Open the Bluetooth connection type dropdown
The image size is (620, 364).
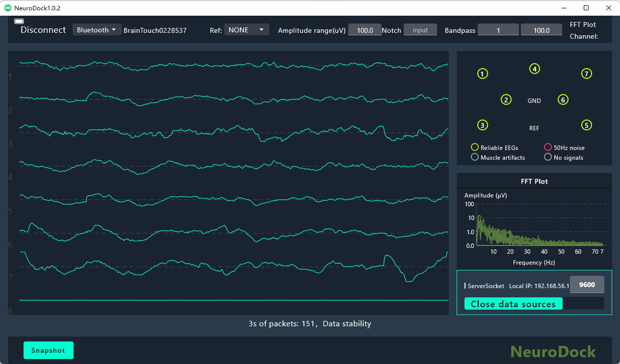click(97, 30)
